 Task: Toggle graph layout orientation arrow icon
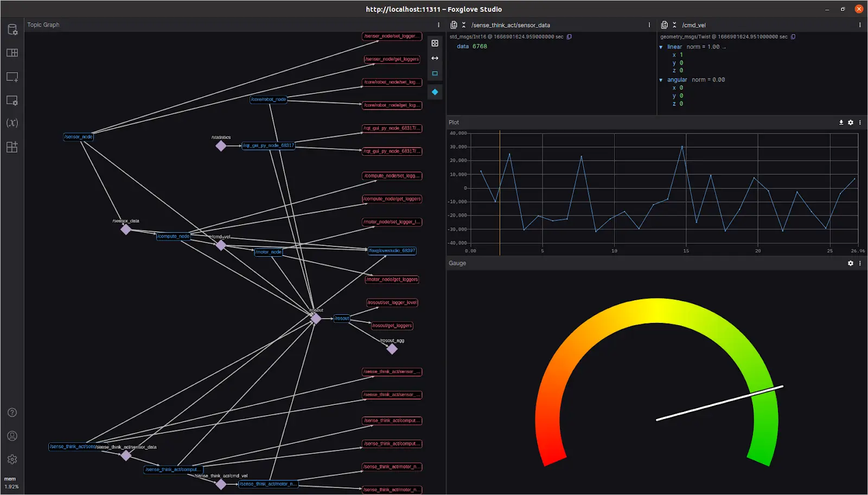point(435,58)
